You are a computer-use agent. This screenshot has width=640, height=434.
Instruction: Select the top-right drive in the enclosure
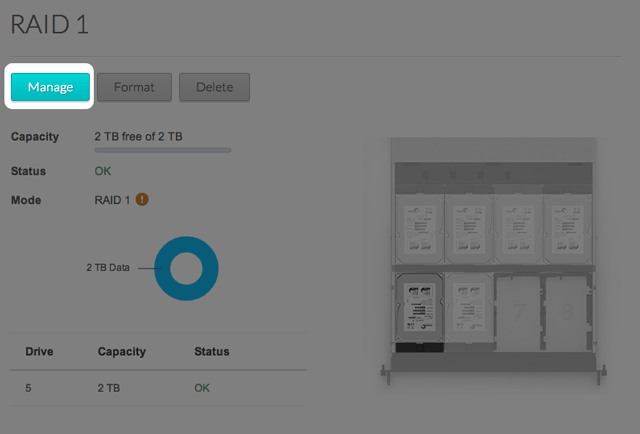pos(566,225)
